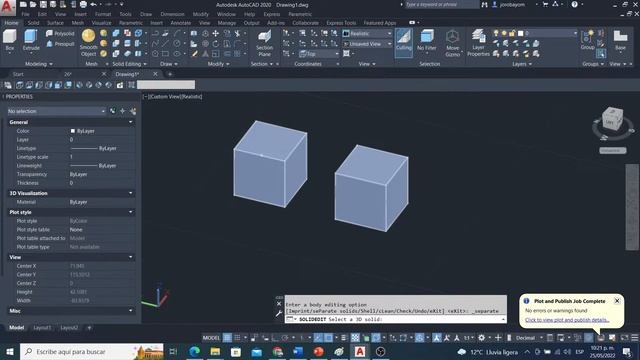Toggle grid display in status bar
Viewport: 640px width, 360px height.
pyautogui.click(x=227, y=338)
